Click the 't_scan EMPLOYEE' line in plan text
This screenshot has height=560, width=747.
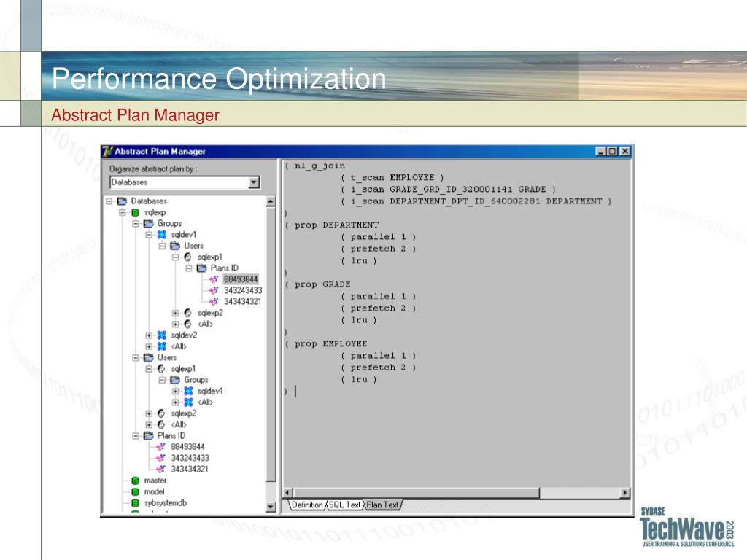(392, 178)
